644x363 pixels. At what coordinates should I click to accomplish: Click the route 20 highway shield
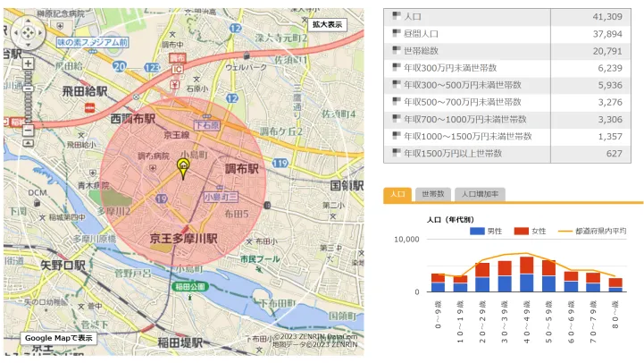(x=120, y=66)
